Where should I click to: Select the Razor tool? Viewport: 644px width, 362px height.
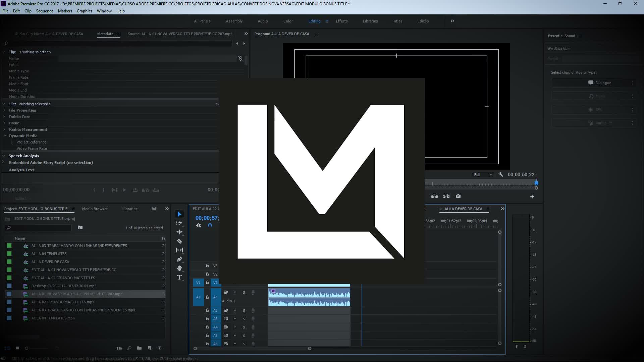pos(179,241)
